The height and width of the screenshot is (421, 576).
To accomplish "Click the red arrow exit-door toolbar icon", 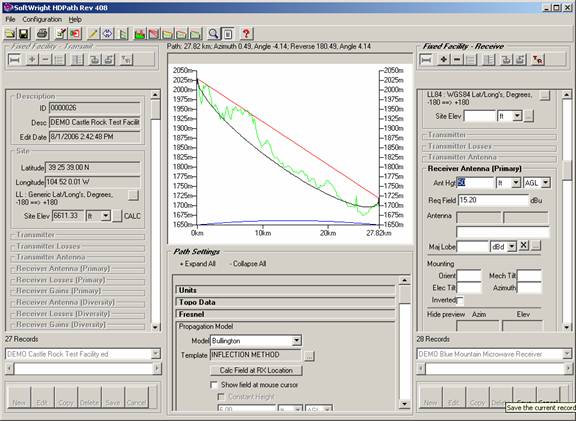I will [x=75, y=34].
